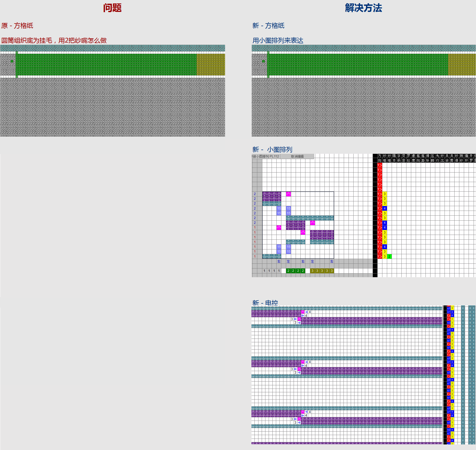Select leftmost green 2 cell in yarn row
The image size is (476, 450).
(x=288, y=271)
